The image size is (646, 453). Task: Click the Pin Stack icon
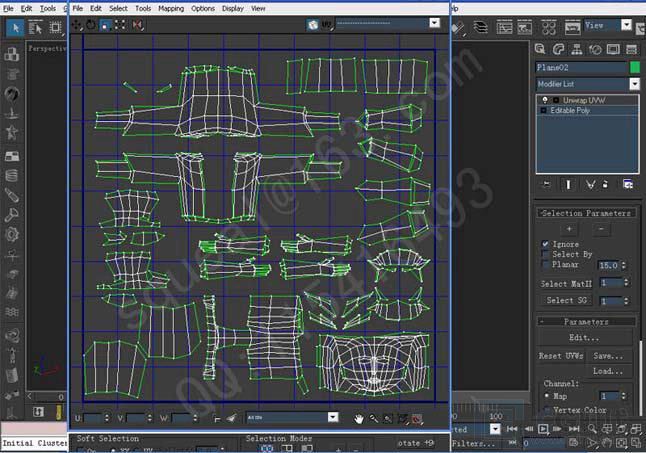[546, 184]
